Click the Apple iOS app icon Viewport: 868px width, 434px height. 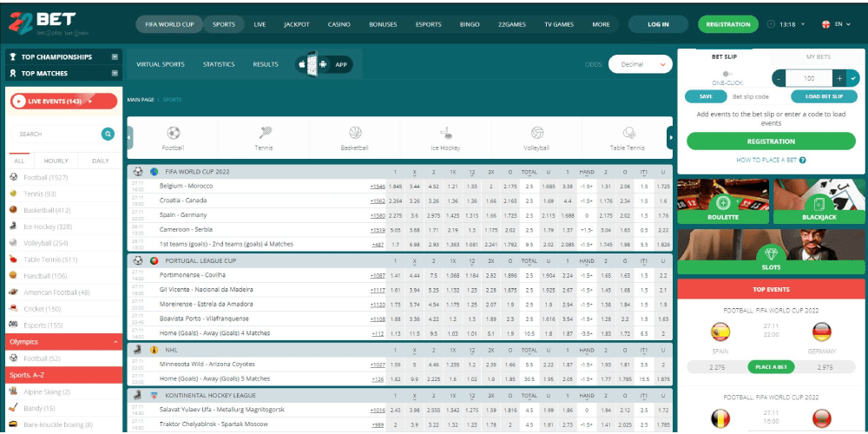click(302, 64)
